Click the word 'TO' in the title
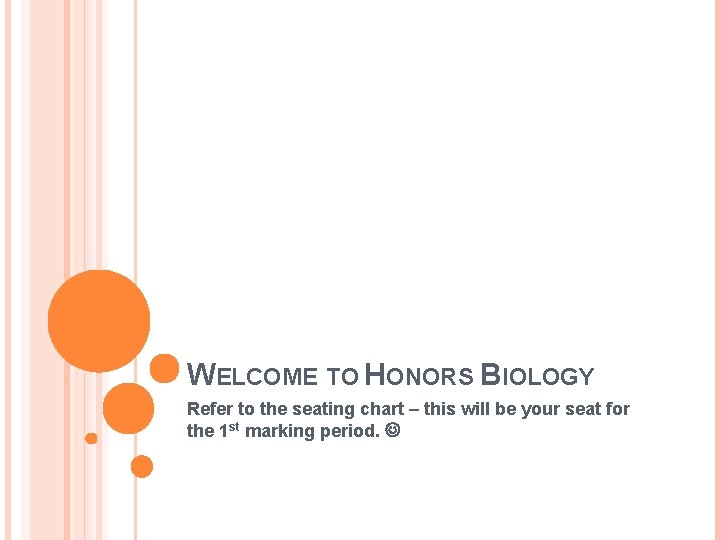Image resolution: width=720 pixels, height=540 pixels. 342,377
